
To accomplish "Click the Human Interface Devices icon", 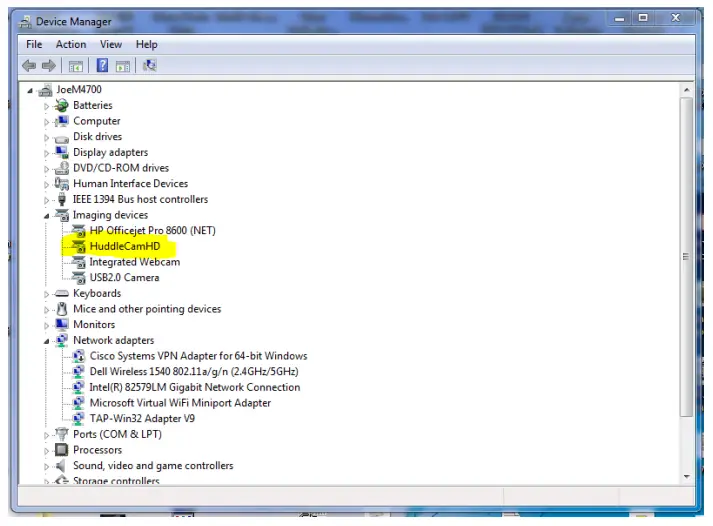I will pos(61,184).
